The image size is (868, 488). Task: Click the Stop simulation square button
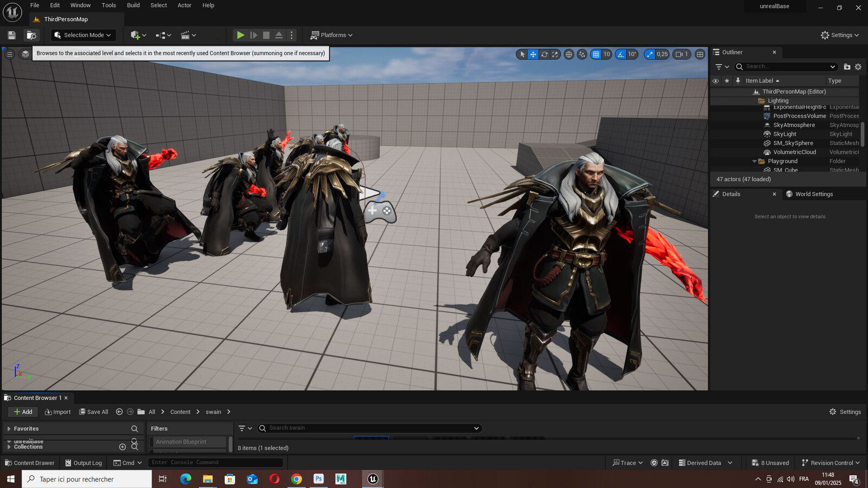[x=266, y=35]
